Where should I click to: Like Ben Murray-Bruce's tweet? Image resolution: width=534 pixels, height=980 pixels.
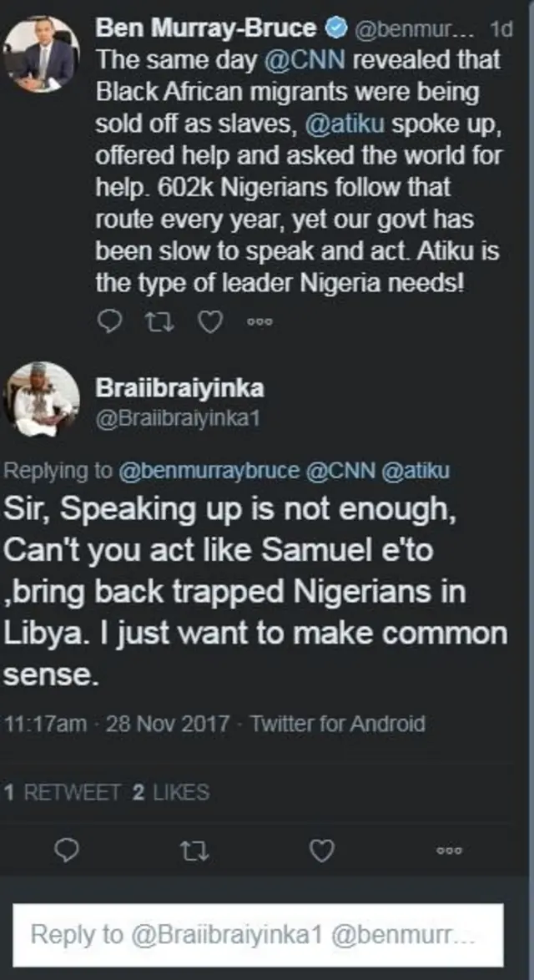[210, 321]
